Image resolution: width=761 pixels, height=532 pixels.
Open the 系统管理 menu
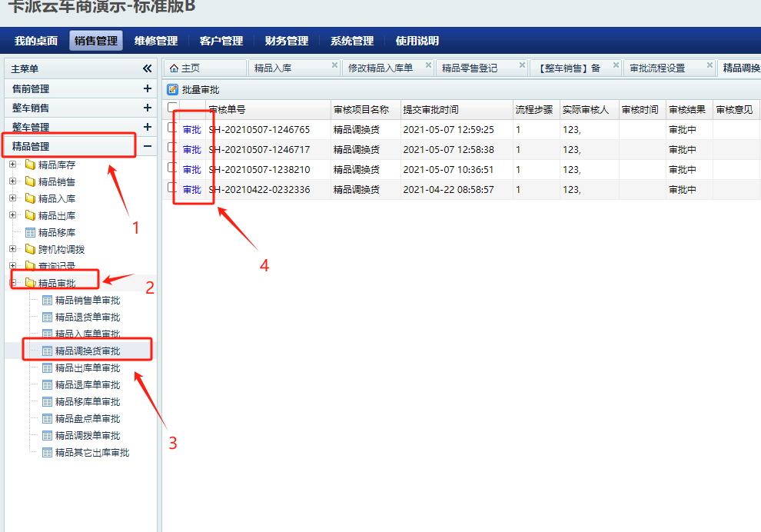pos(351,41)
